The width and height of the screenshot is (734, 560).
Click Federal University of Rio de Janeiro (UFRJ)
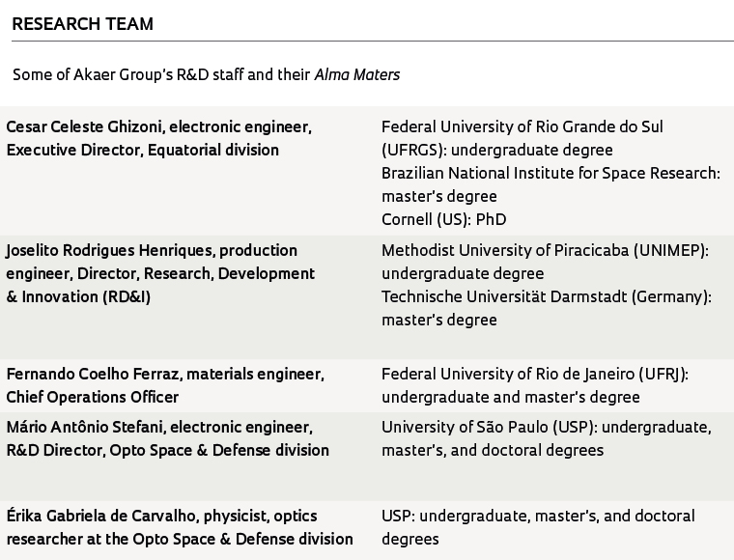coord(535,374)
